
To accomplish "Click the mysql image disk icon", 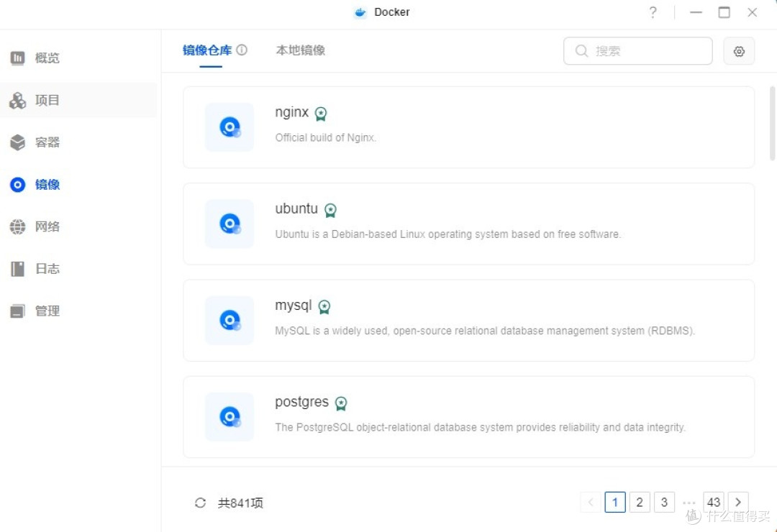I will click(x=230, y=321).
